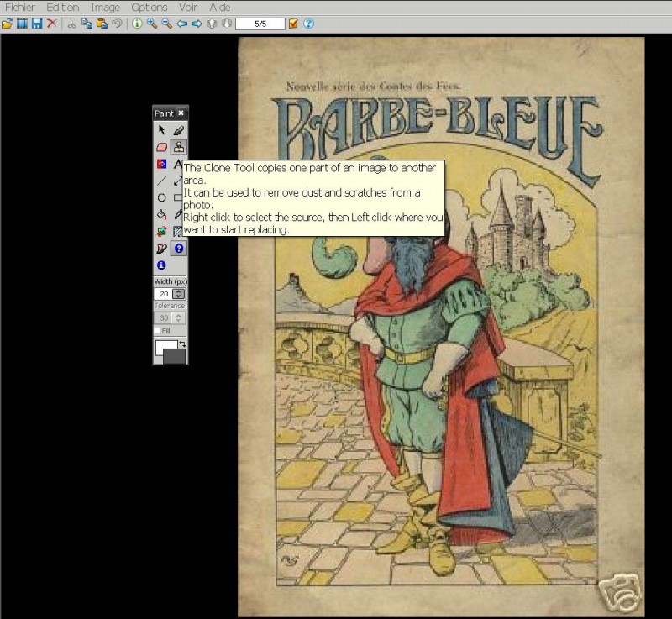Open the Aide menu
672x619 pixels.
220,8
